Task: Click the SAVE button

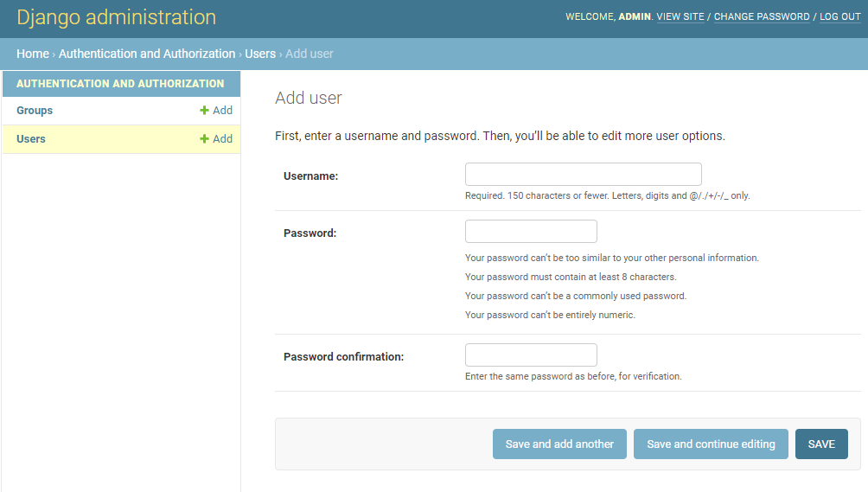Action: click(x=821, y=444)
